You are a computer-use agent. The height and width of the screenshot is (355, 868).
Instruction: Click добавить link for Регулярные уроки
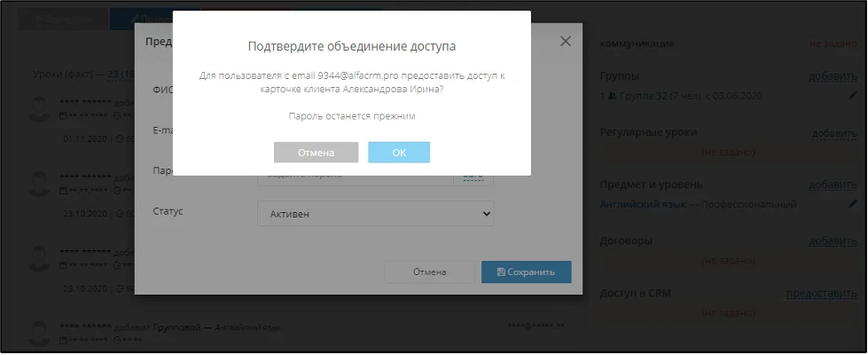834,133
